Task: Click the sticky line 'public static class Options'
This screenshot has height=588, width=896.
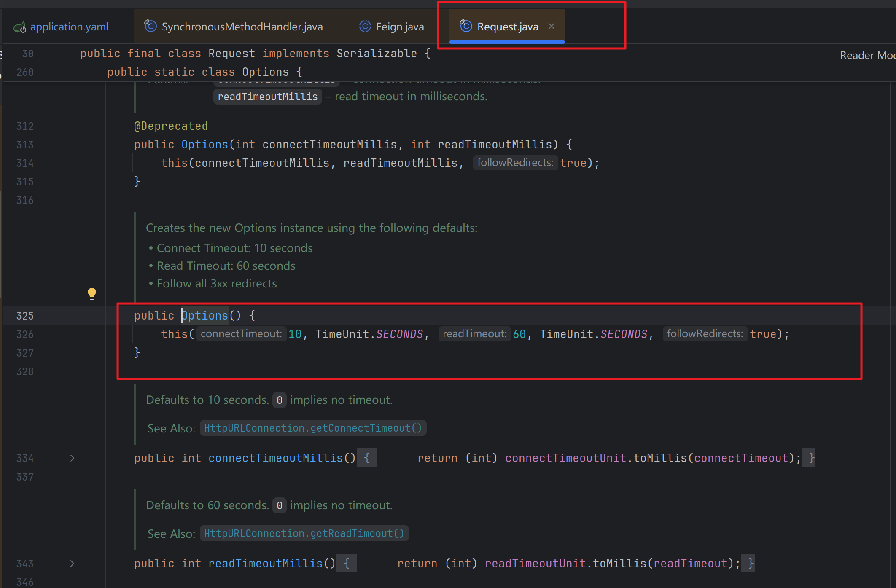Action: (204, 72)
